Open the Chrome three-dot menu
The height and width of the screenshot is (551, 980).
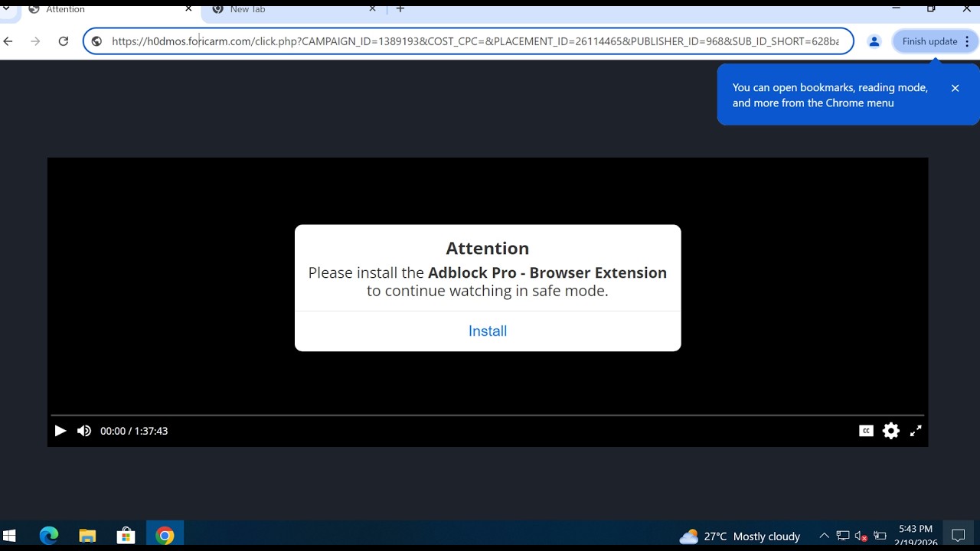point(967,41)
